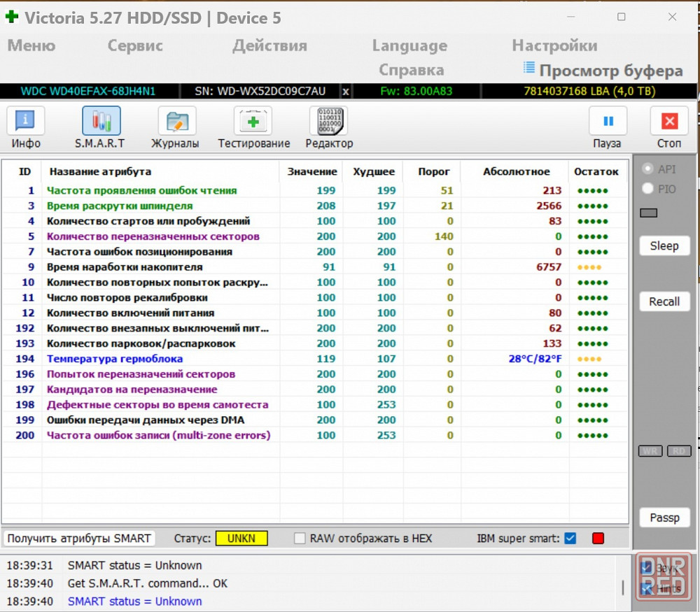
Task: Enable RAW отображать в HEX checkbox
Action: coord(300,539)
